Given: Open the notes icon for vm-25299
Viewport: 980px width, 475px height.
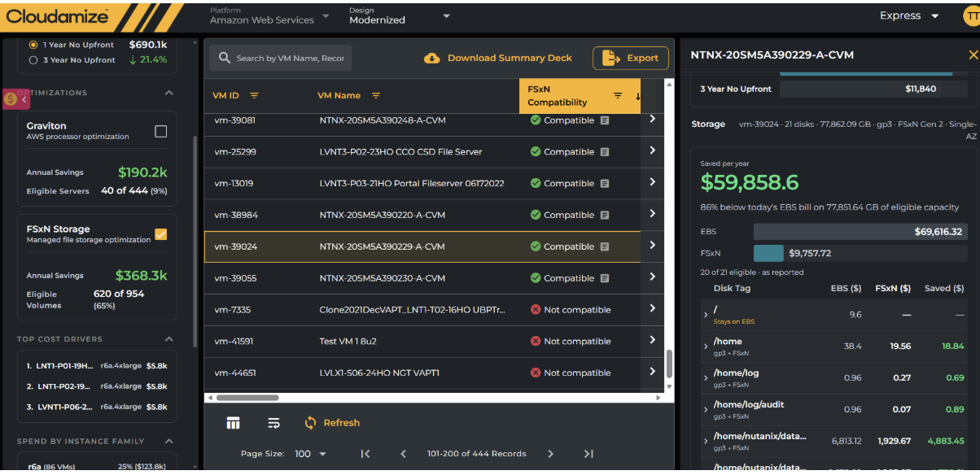Looking at the screenshot, I should coord(605,152).
